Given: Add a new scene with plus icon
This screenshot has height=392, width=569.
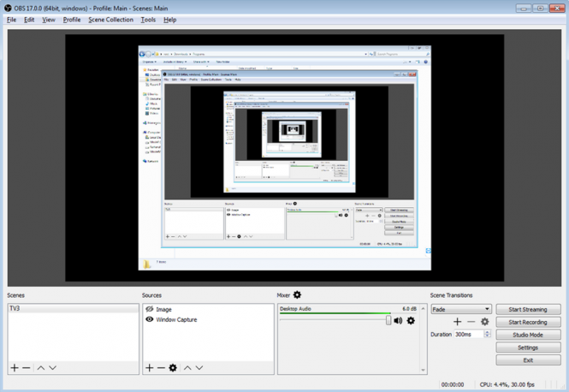Looking at the screenshot, I should (x=15, y=367).
